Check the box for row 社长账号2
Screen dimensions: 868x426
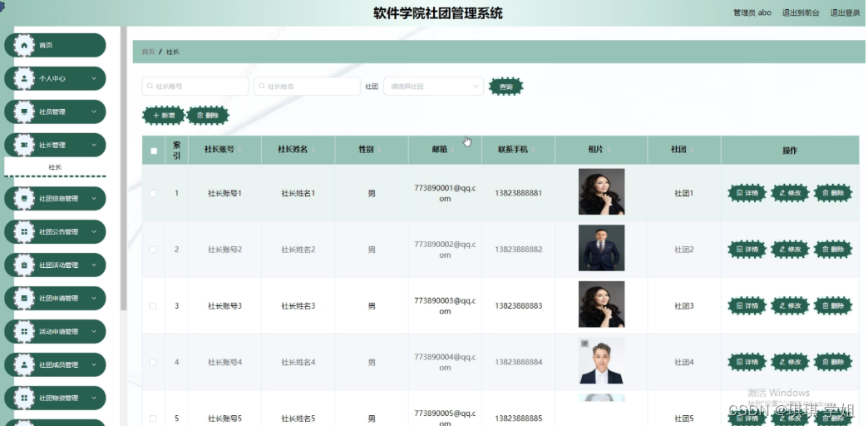point(153,250)
